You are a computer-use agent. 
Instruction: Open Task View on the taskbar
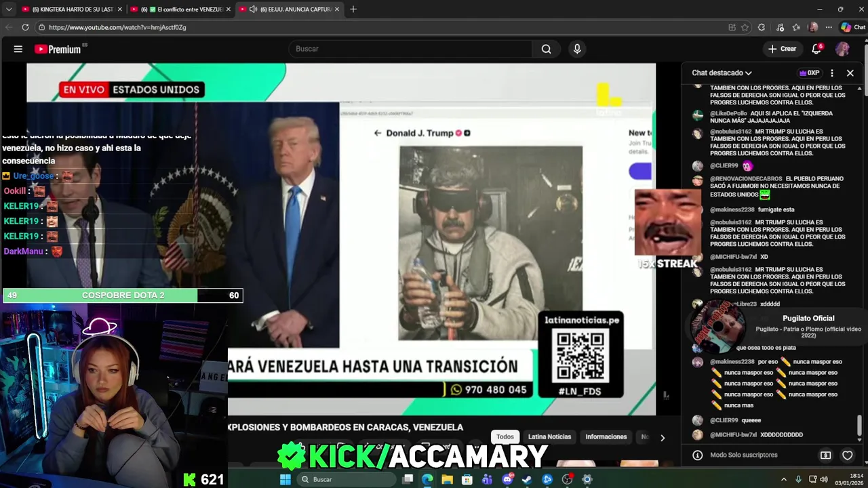pyautogui.click(x=408, y=479)
